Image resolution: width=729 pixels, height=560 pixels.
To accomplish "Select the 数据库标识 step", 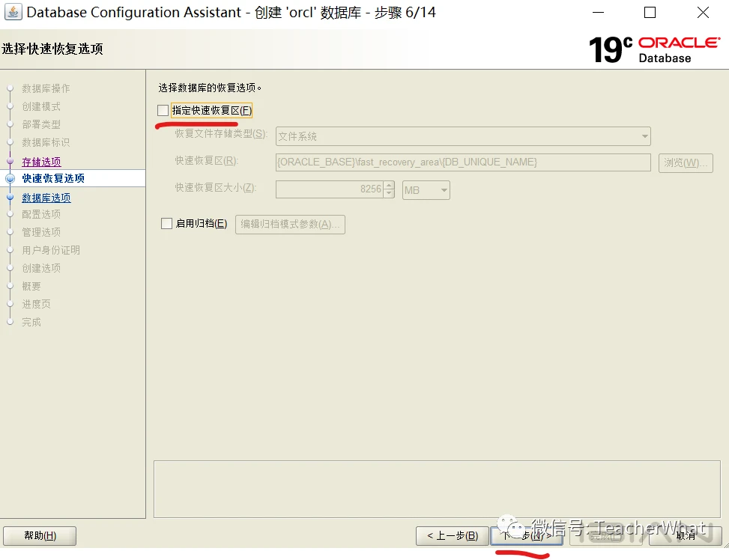I will [x=46, y=142].
